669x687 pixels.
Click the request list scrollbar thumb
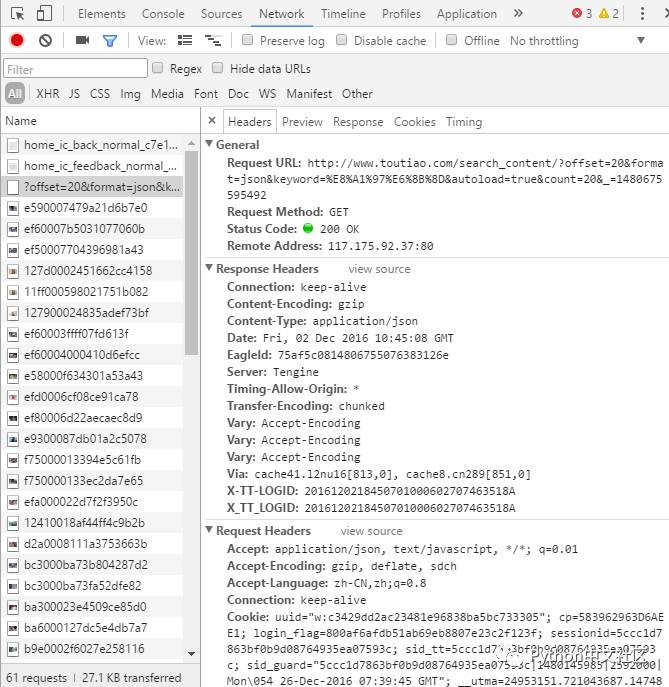pyautogui.click(x=191, y=252)
